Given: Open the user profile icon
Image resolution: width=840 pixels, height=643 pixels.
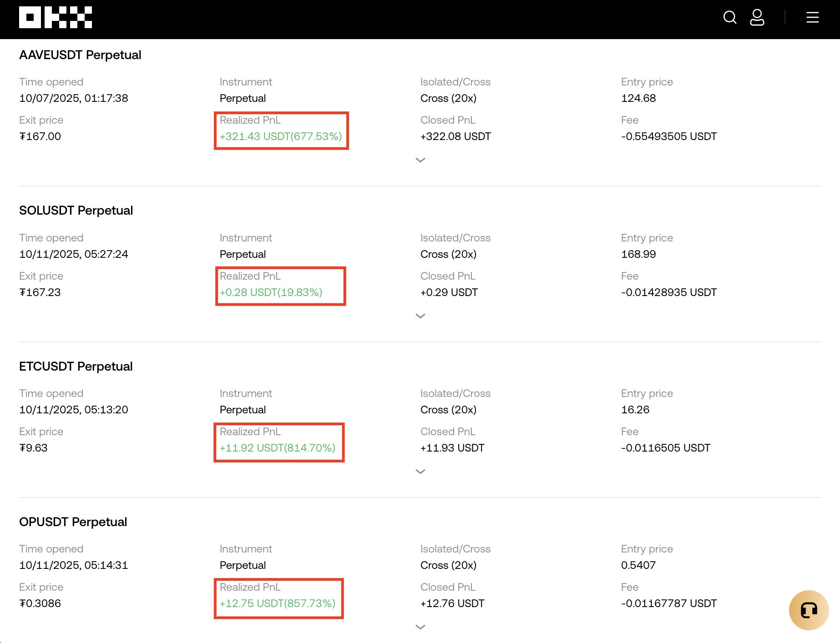Looking at the screenshot, I should pos(757,18).
